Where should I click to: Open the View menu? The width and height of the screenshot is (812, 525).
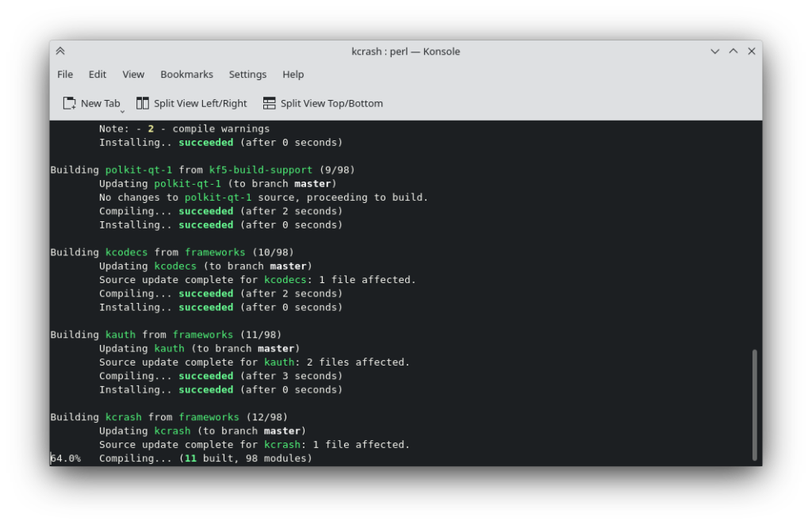click(132, 74)
